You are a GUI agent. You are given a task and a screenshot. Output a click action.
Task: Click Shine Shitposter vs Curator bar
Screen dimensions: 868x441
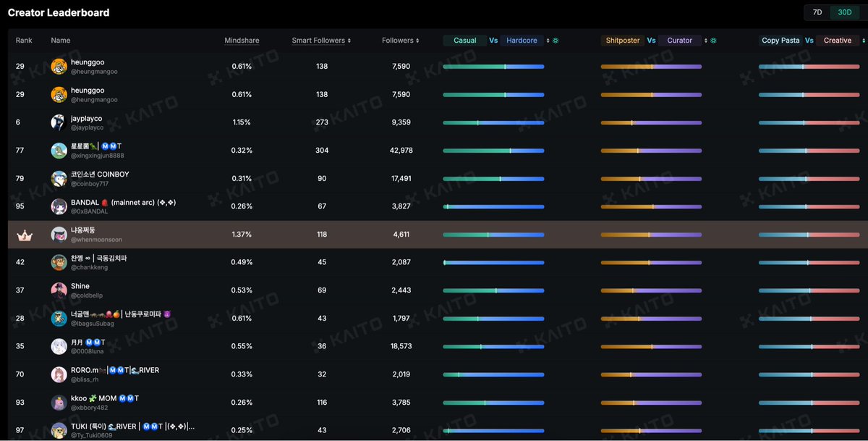(651, 290)
